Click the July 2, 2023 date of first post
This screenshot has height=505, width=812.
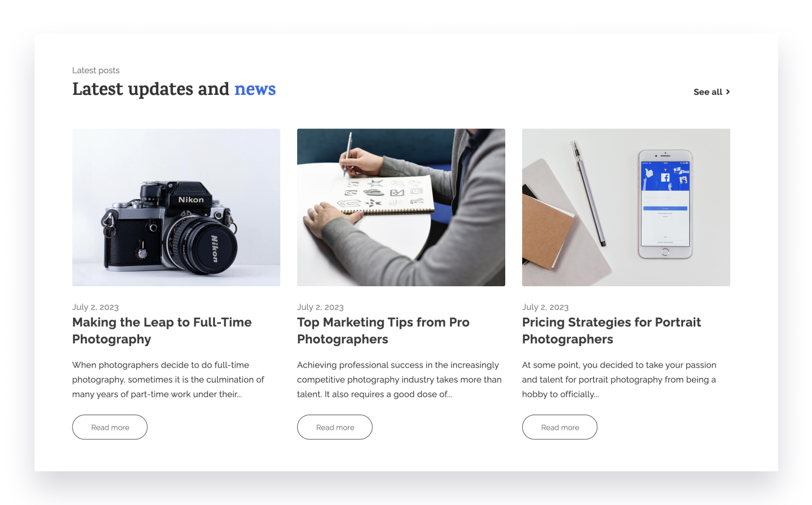(x=95, y=307)
